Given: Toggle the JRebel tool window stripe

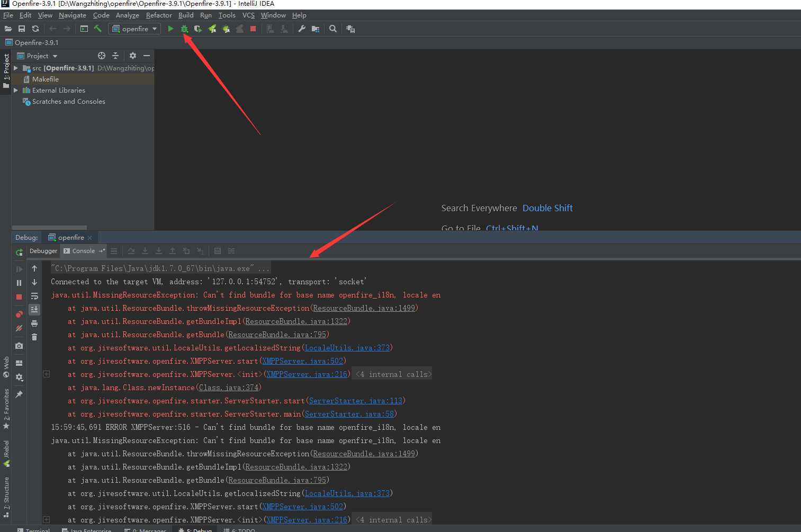Looking at the screenshot, I should point(6,454).
